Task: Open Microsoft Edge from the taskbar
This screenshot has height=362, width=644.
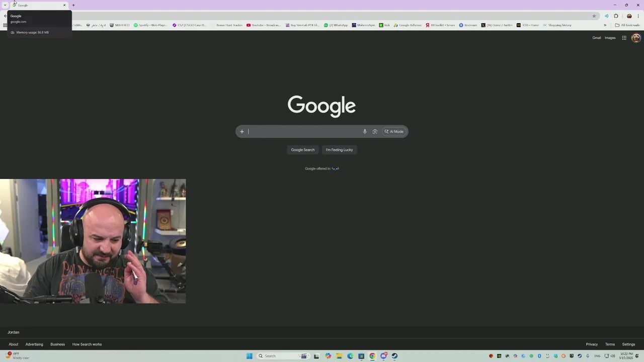Action: [350, 356]
